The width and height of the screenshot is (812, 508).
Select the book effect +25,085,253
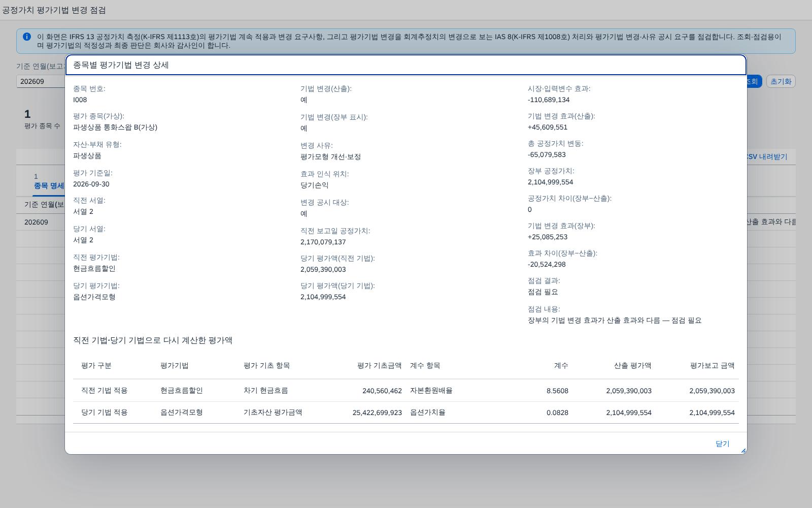(x=548, y=237)
